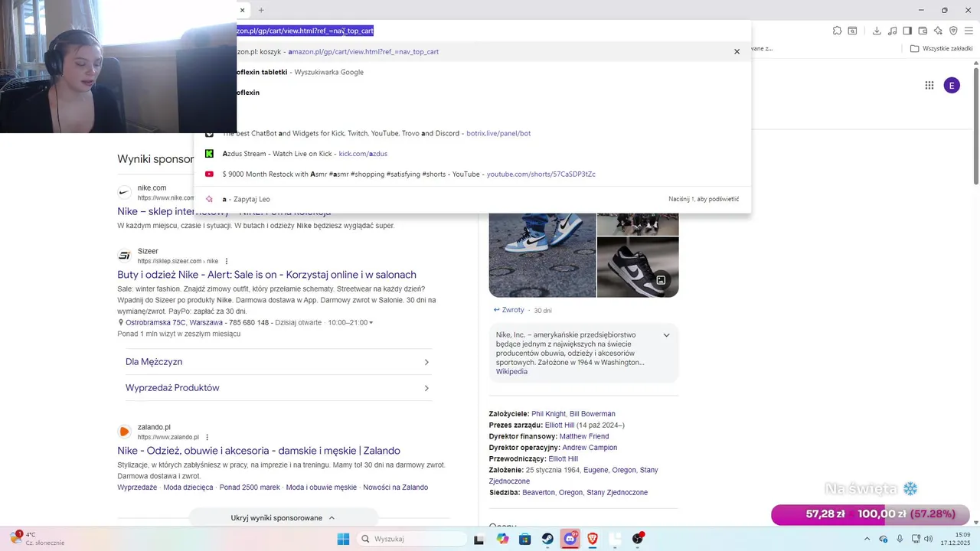Viewport: 980px width, 551px height.
Task: Open the downloads icon in toolbar
Action: [x=877, y=31]
